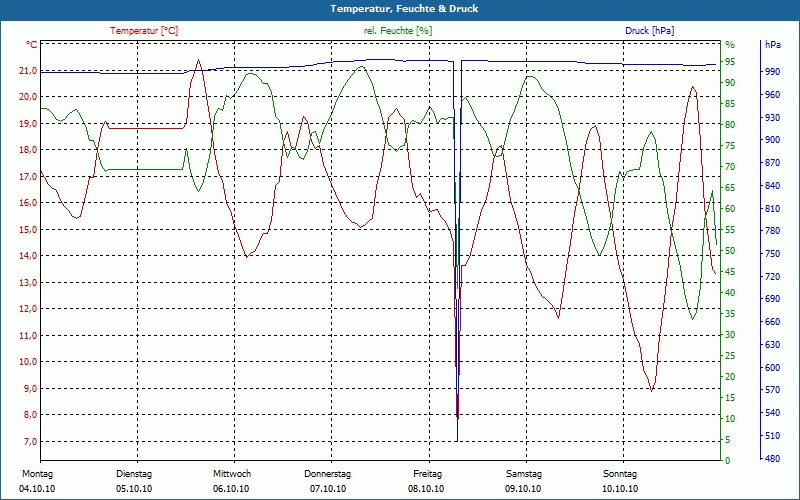The image size is (800, 500).
Task: Click the '21,0' temperature axis tick label
Action: pos(28,70)
